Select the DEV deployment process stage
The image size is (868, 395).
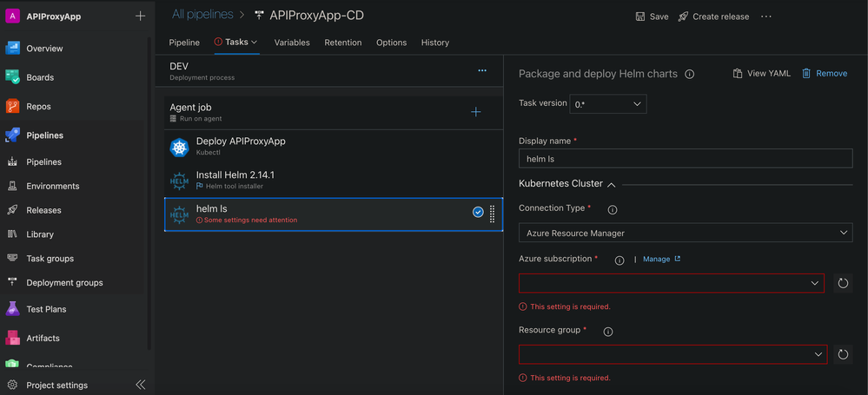[328, 71]
